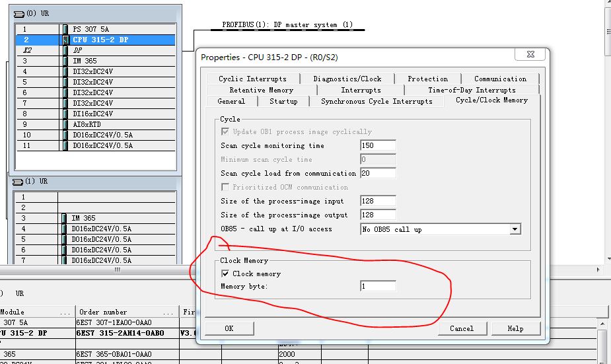Screen dimensions: 611x364
Task: Open the Diagnostics/Clock tab
Action: point(347,79)
